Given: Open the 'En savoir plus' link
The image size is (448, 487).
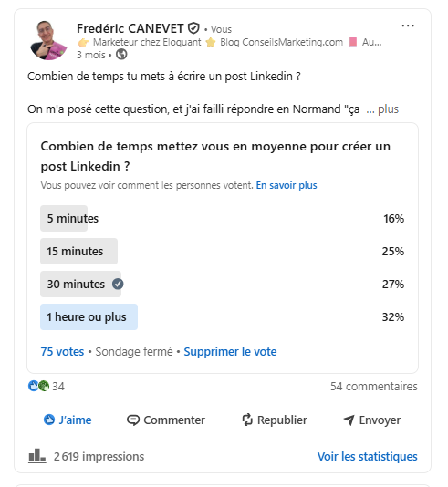Looking at the screenshot, I should [x=287, y=185].
